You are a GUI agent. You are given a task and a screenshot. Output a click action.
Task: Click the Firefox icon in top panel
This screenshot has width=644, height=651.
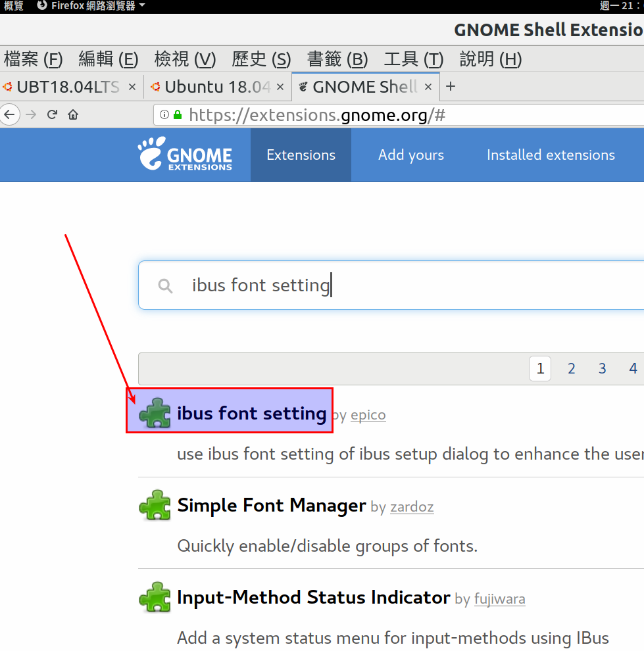coord(42,5)
